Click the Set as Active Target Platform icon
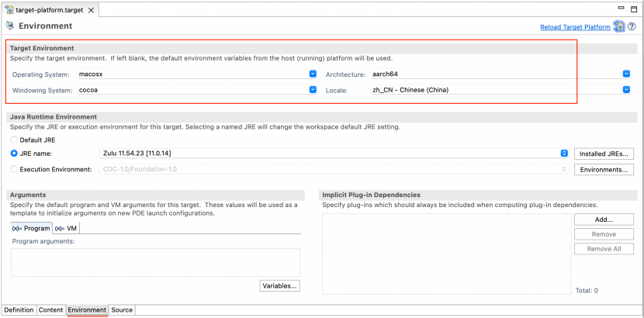 pyautogui.click(x=619, y=26)
